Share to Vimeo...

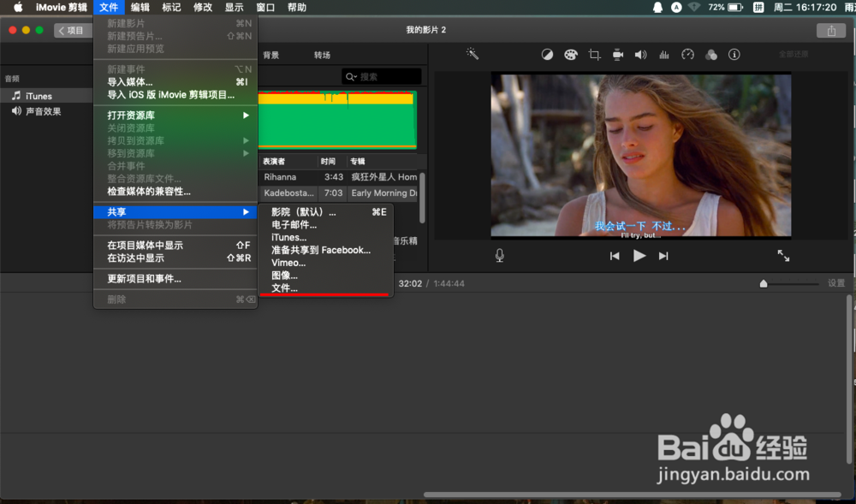pyautogui.click(x=326, y=263)
